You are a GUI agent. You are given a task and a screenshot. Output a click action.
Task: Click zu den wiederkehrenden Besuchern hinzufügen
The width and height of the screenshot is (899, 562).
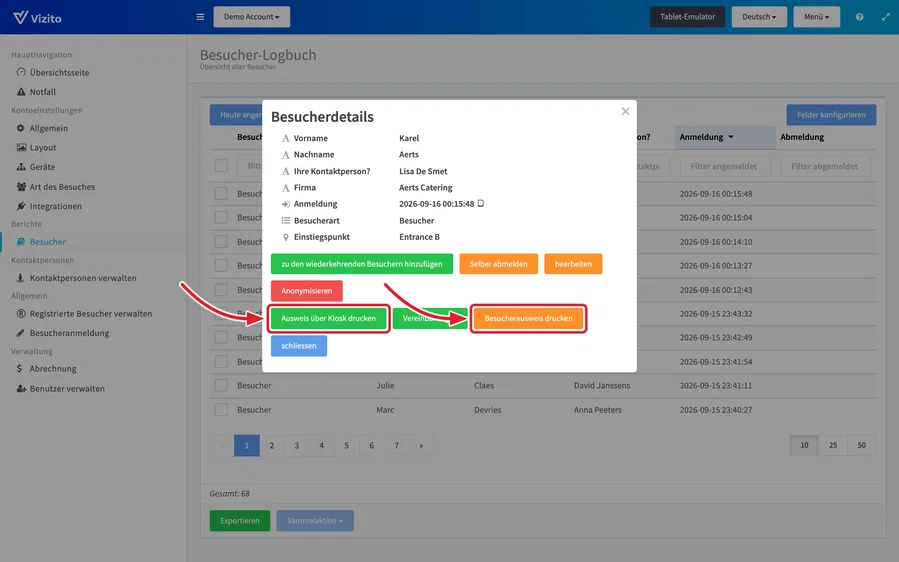(362, 264)
